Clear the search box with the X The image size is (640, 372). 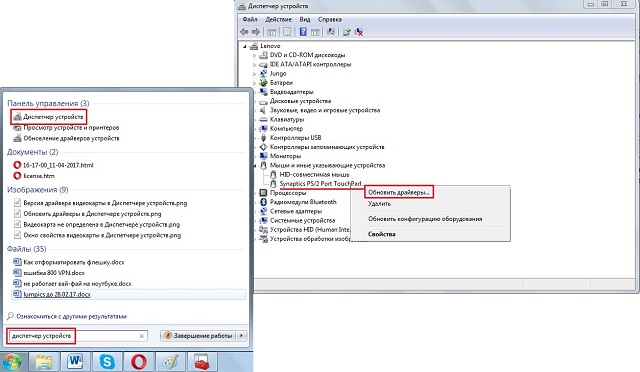click(142, 336)
